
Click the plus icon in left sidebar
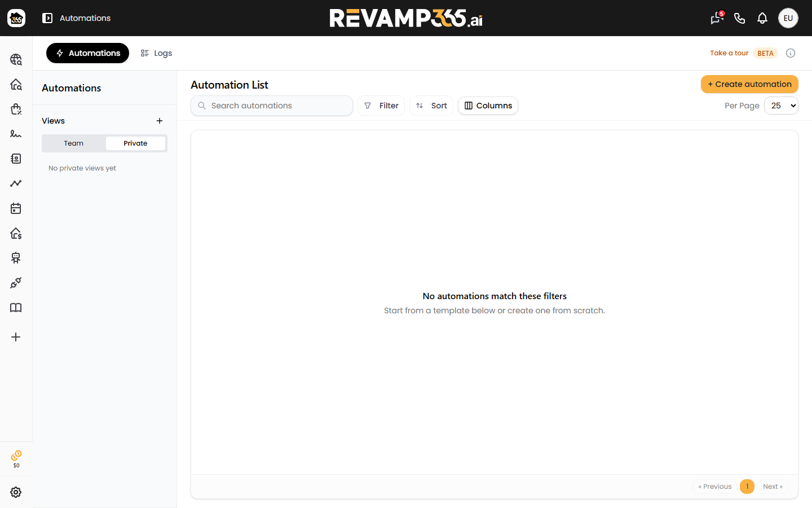16,337
